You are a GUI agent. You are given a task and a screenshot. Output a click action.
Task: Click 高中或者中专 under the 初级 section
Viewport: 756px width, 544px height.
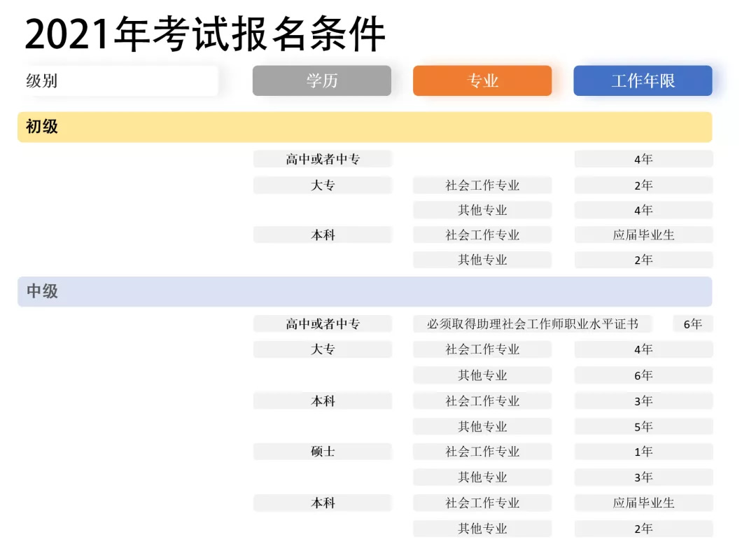[x=322, y=160]
